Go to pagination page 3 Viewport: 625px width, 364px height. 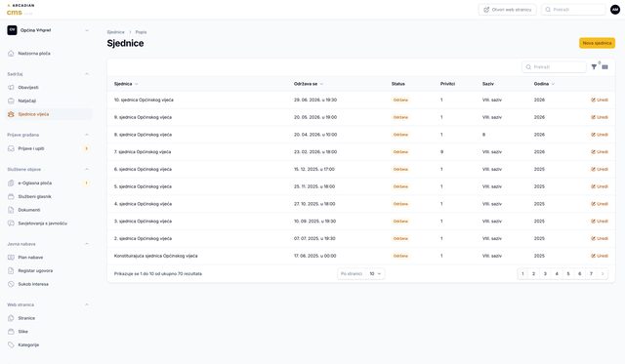(545, 274)
